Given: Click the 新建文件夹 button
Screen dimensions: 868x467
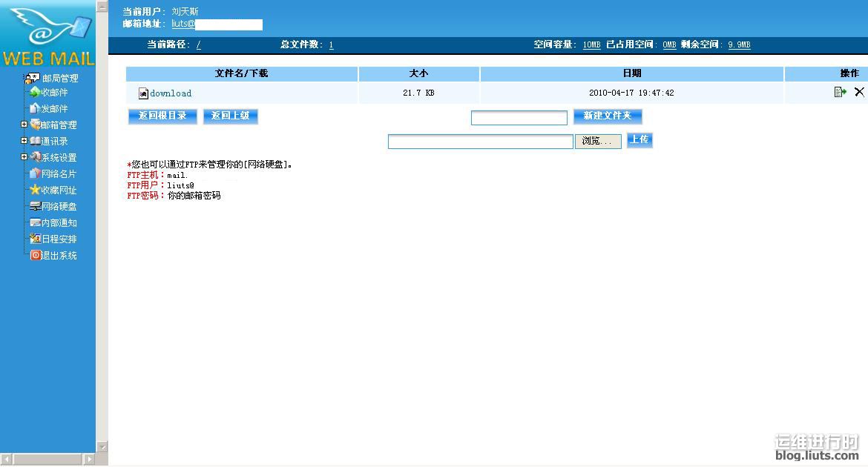Looking at the screenshot, I should (x=607, y=116).
